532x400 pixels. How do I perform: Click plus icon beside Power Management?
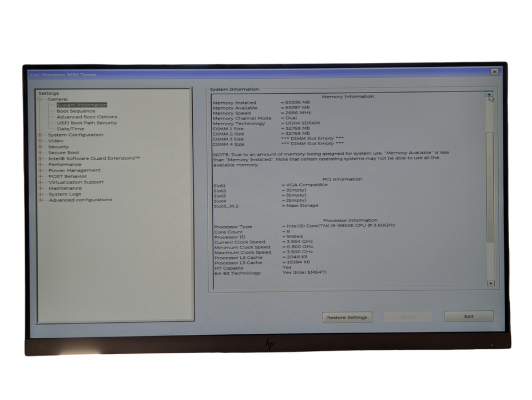pos(40,170)
